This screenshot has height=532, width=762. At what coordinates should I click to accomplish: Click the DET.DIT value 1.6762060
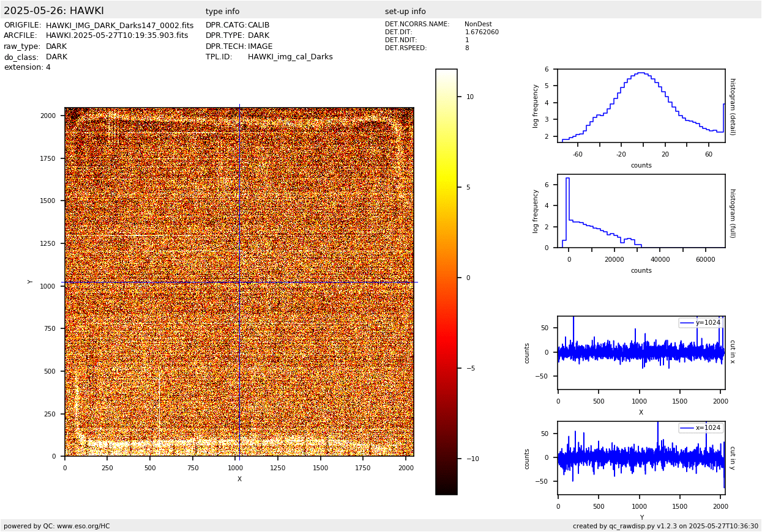482,32
